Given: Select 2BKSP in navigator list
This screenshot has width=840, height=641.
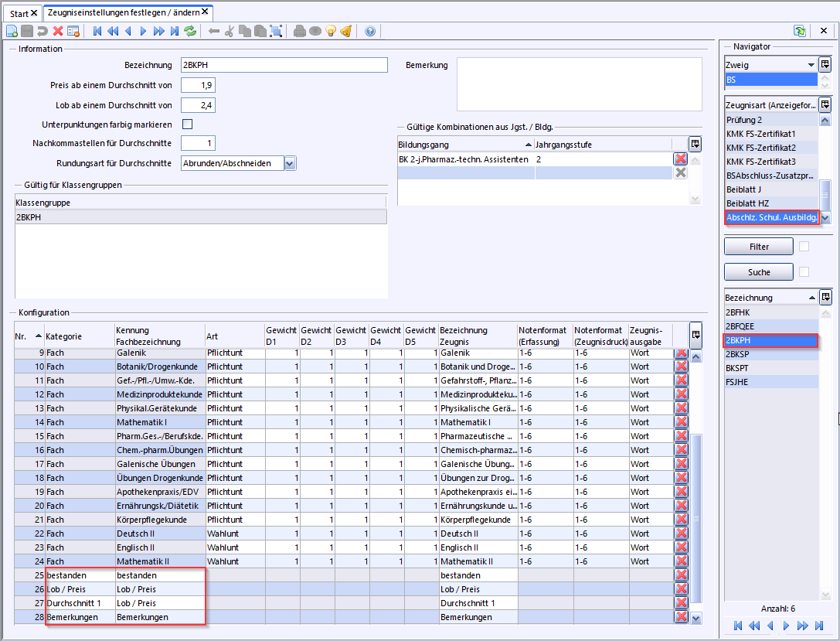Looking at the screenshot, I should tap(771, 354).
